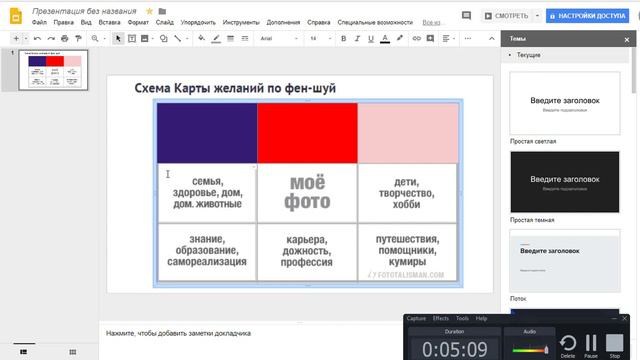
Task: Open the border weight options
Action: click(231, 38)
